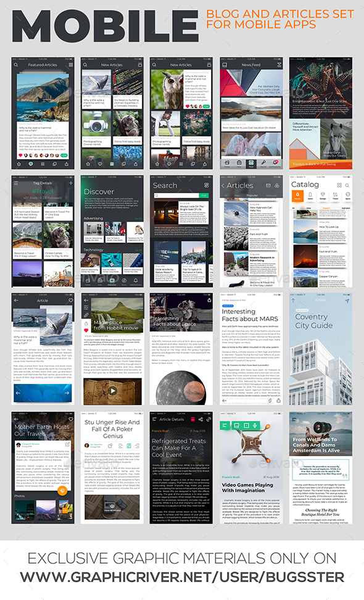Tap rightmost icon in Articles header
364x600 pixels.
(x=277, y=185)
